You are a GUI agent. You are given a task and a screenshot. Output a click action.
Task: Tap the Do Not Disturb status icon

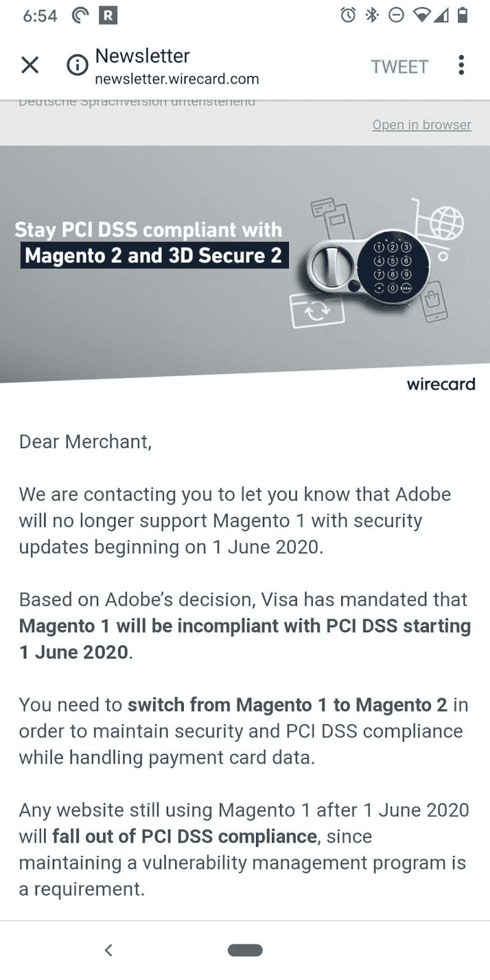pos(396,15)
